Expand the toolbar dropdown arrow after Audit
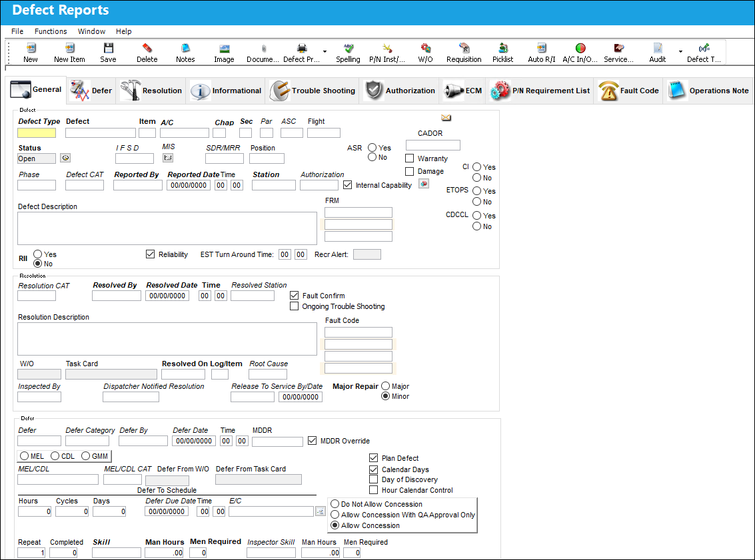The height and width of the screenshot is (560, 755). (680, 51)
